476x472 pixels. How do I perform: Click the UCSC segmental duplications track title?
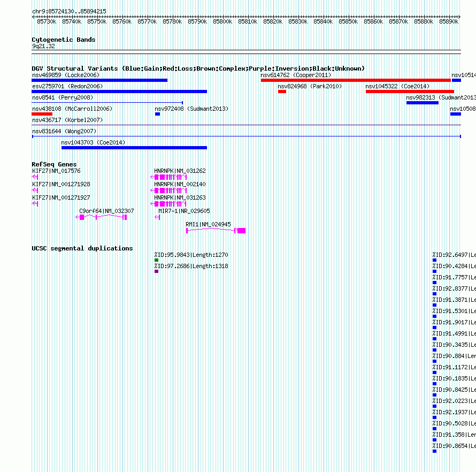82,248
